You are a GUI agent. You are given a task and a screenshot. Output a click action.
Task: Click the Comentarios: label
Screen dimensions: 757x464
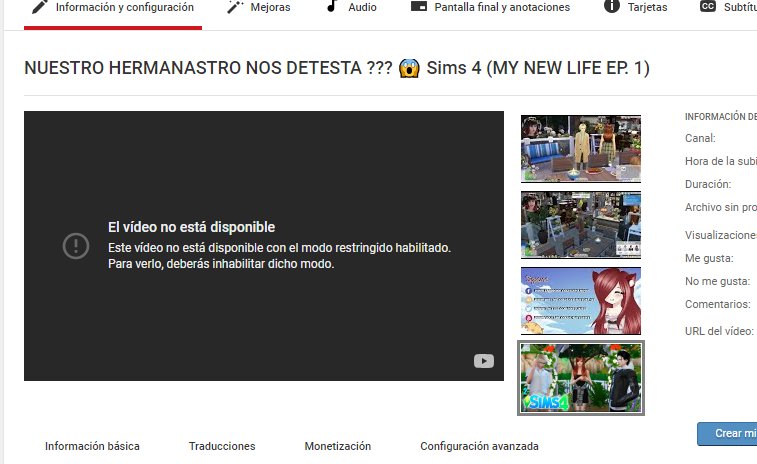click(x=717, y=304)
